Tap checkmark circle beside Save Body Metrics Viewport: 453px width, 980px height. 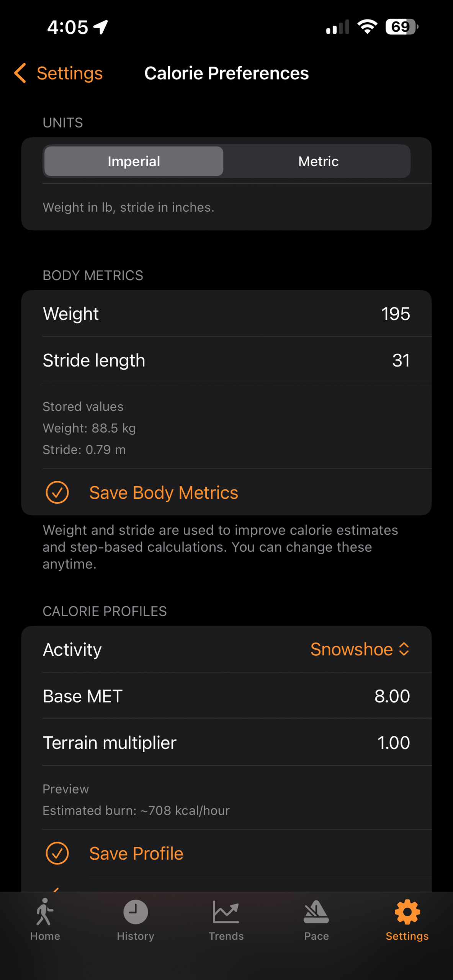(x=57, y=492)
